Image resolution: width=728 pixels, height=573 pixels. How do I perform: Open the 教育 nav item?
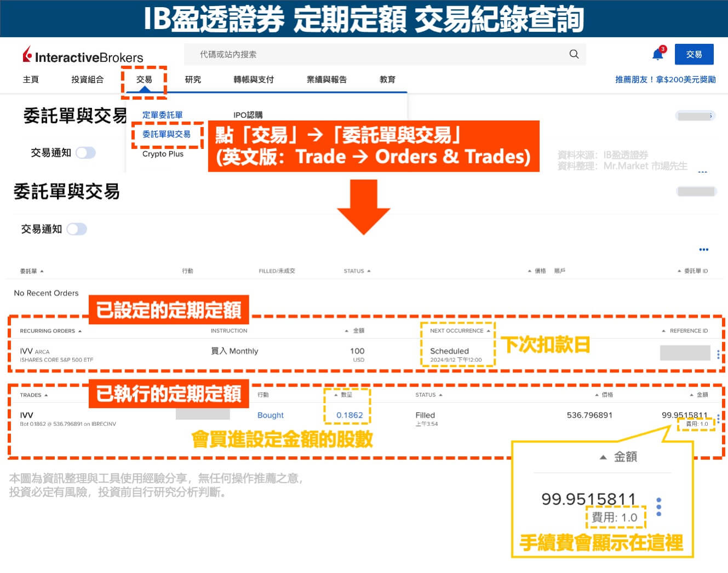pyautogui.click(x=387, y=79)
